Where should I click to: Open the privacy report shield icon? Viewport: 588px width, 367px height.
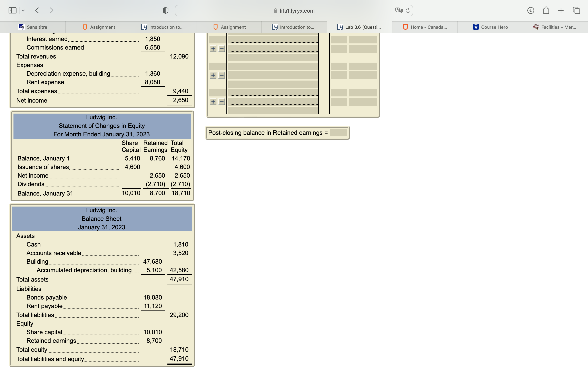[x=165, y=10]
